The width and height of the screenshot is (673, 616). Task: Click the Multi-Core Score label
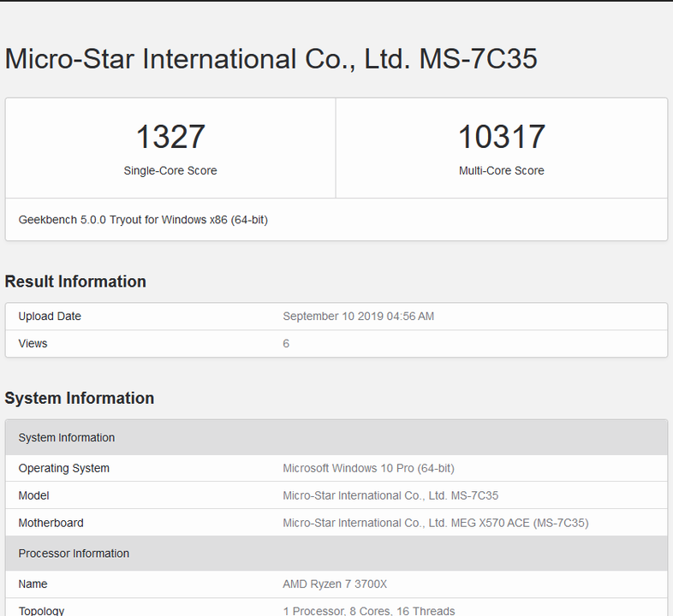pos(501,171)
